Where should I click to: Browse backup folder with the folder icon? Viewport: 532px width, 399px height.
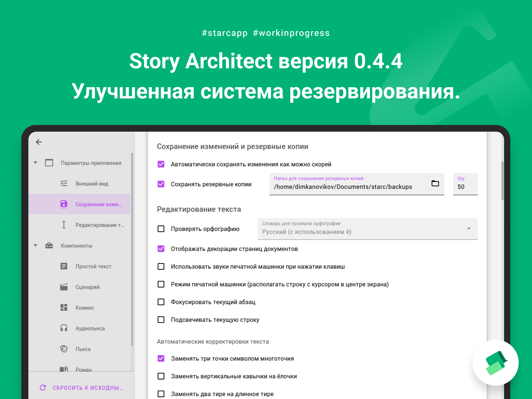click(x=435, y=184)
